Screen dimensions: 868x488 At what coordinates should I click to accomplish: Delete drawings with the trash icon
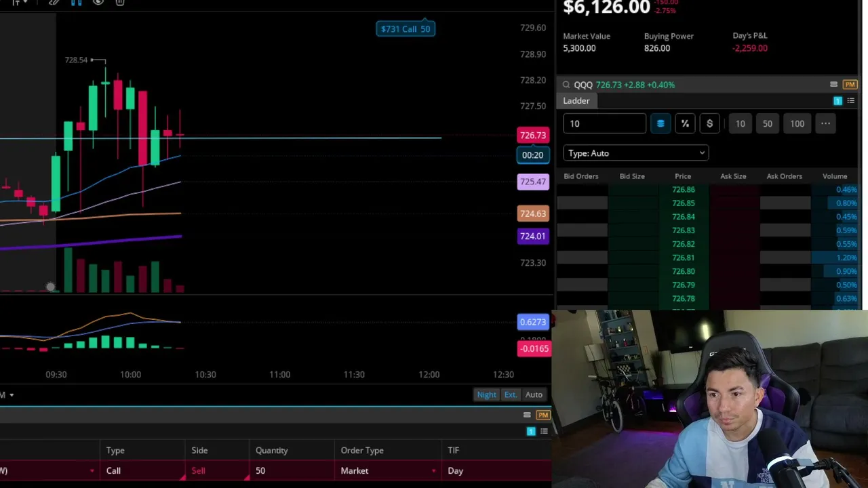point(120,2)
